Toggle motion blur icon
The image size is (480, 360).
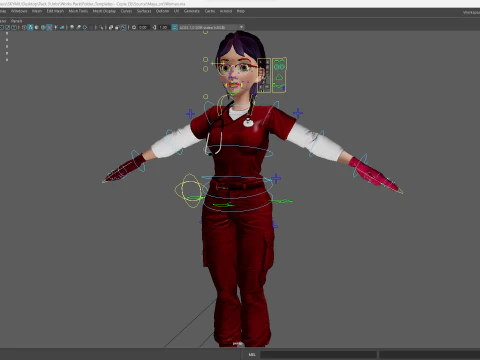click(78, 27)
